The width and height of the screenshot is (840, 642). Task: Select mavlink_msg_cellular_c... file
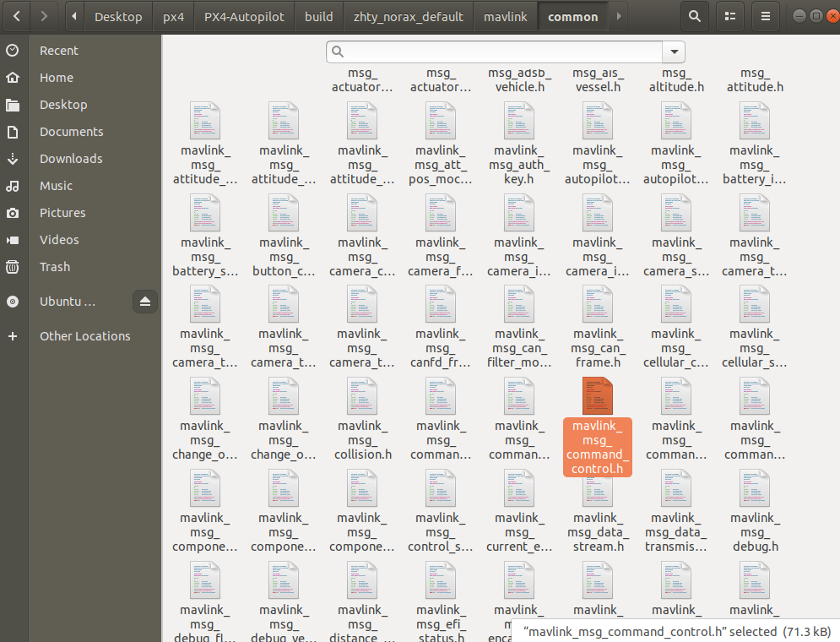676,327
